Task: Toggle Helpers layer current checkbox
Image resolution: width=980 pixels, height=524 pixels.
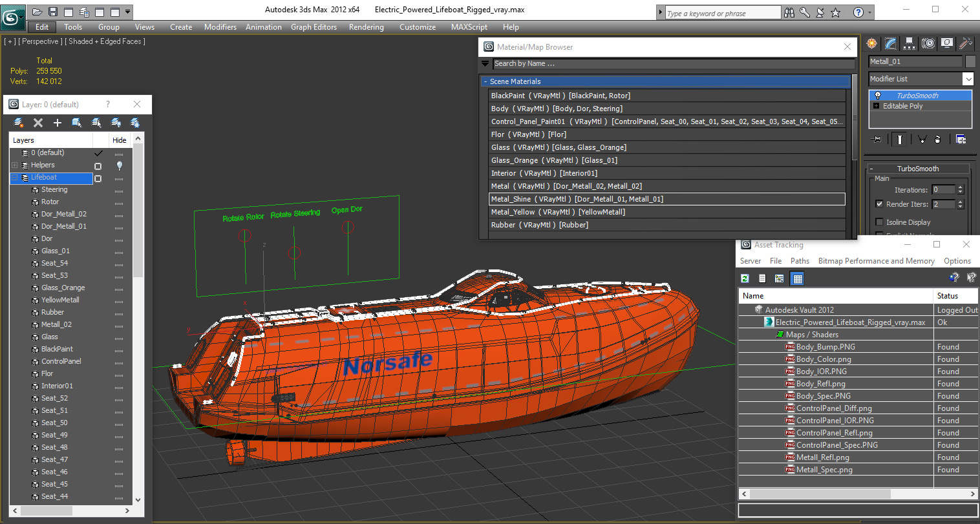Action: (98, 166)
